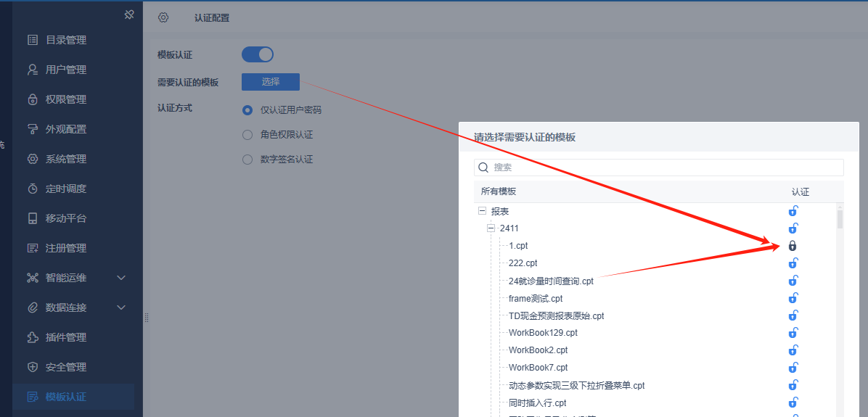Select 动态参数实现三级下拉折叠菜单.cpt row
Viewport: 868px width, 417px height.
[x=577, y=386]
